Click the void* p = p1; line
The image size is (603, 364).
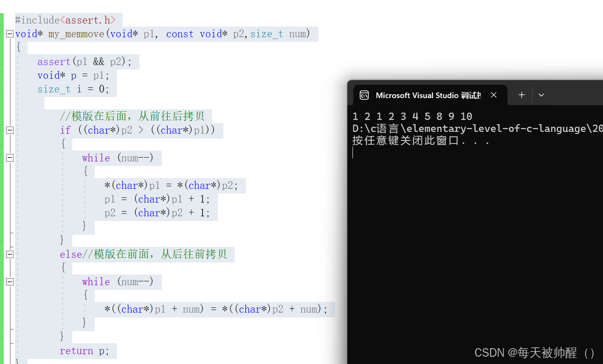(73, 75)
